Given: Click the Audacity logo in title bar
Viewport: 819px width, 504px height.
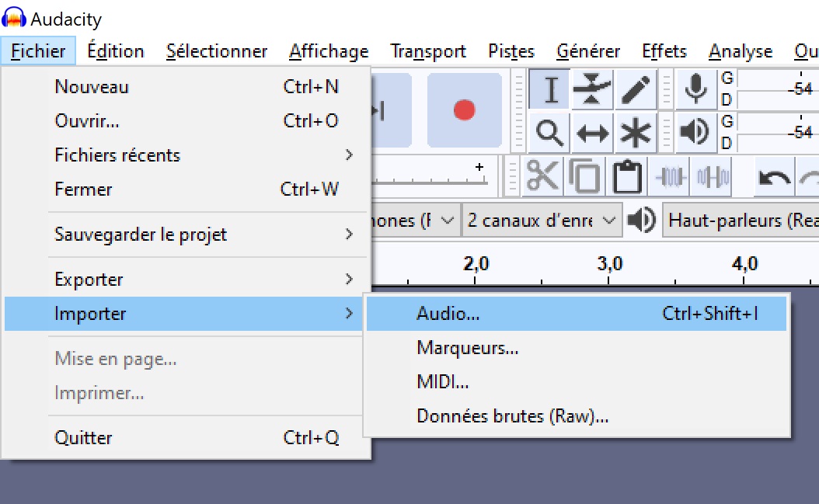Looking at the screenshot, I should point(13,19).
